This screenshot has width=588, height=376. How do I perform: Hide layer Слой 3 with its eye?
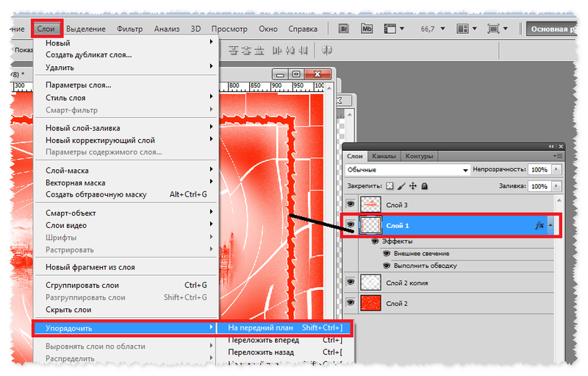click(351, 204)
